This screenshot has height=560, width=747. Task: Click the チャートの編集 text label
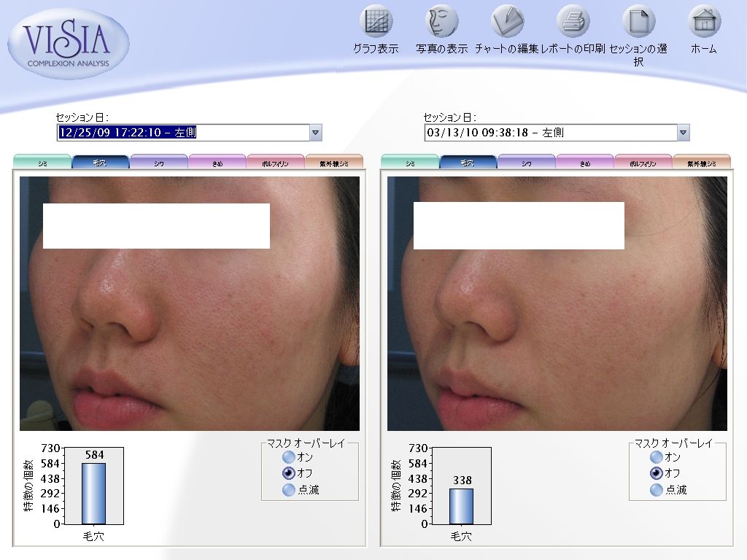(x=507, y=49)
